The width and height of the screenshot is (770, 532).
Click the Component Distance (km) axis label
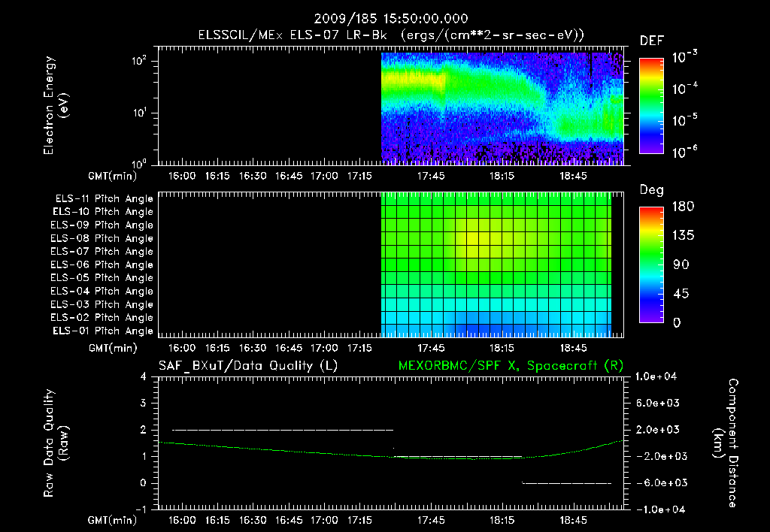(726, 443)
